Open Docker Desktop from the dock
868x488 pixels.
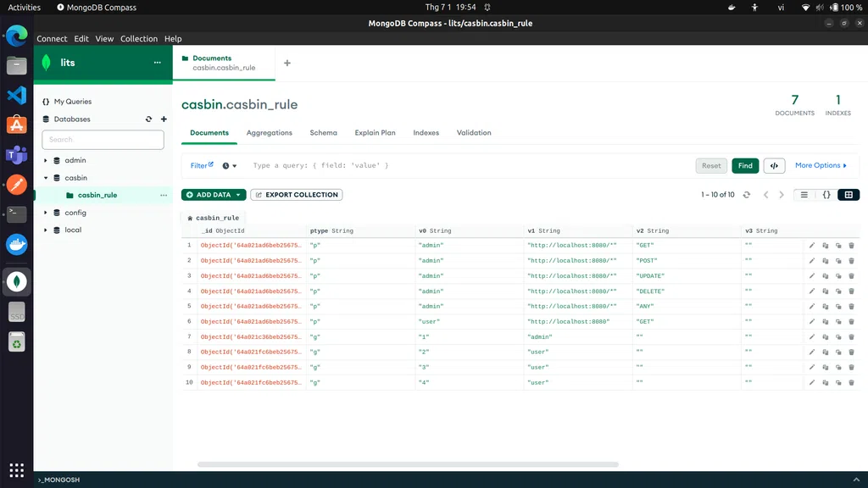point(16,245)
